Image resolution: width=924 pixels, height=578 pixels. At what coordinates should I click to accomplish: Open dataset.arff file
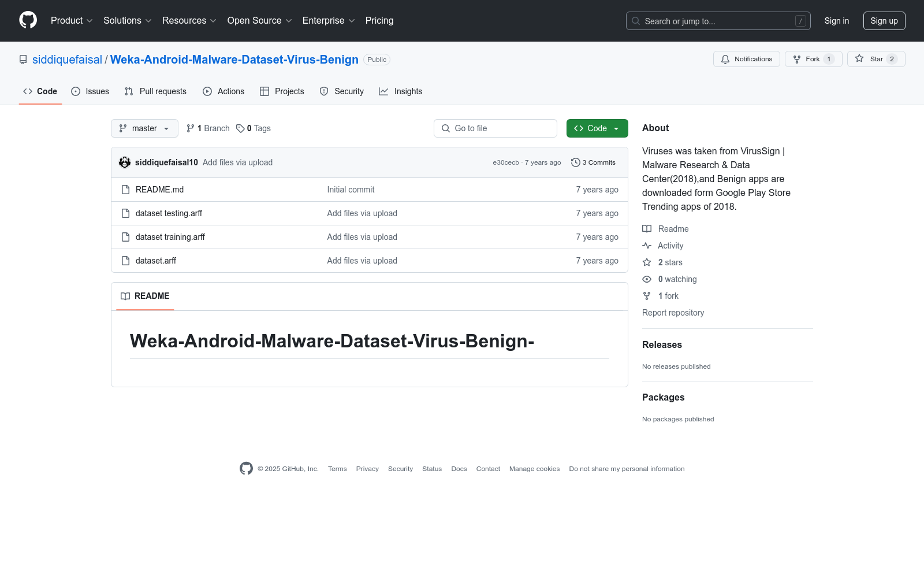[156, 261]
